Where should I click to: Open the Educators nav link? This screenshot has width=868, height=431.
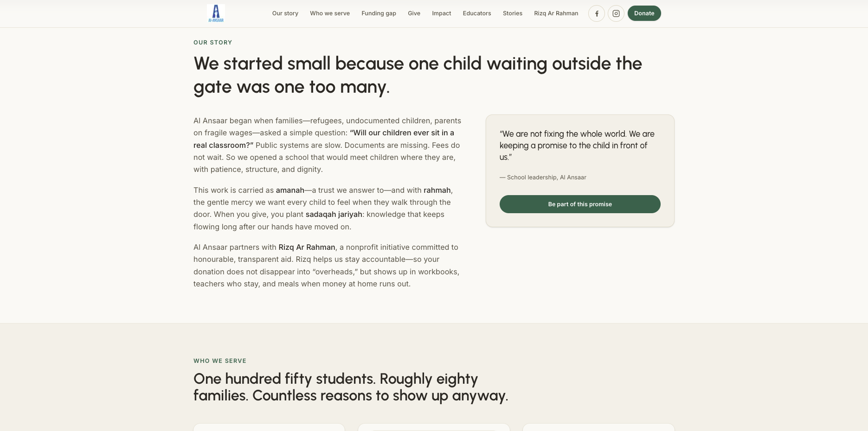click(x=476, y=13)
